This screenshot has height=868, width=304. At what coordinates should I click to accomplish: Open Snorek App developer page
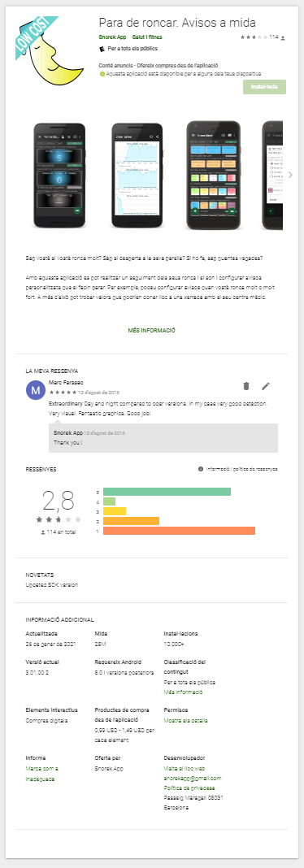112,37
